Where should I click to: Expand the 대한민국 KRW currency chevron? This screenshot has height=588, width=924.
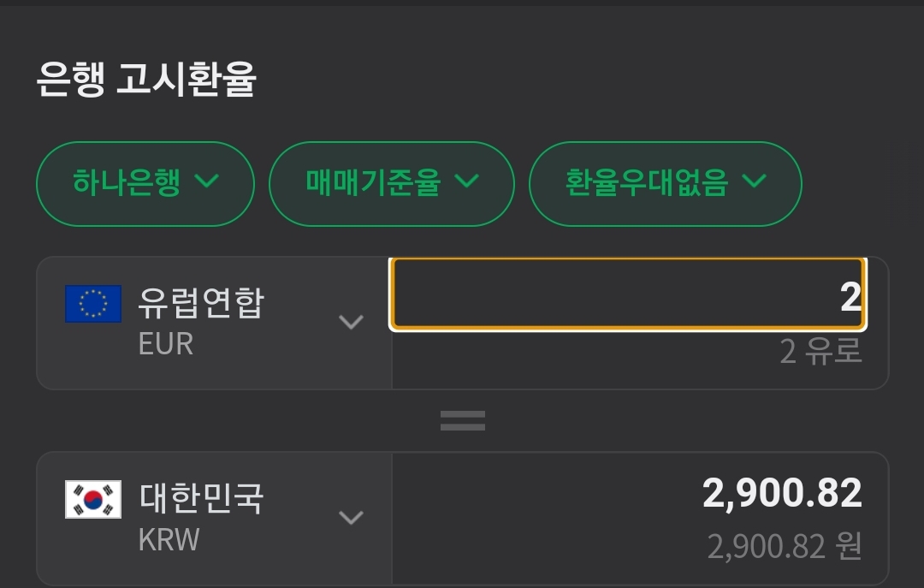[351, 518]
